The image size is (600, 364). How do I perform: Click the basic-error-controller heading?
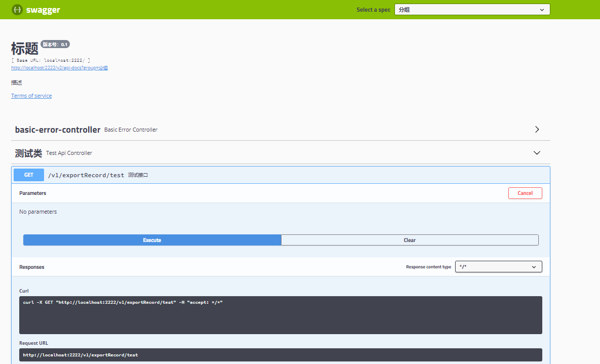tap(57, 130)
